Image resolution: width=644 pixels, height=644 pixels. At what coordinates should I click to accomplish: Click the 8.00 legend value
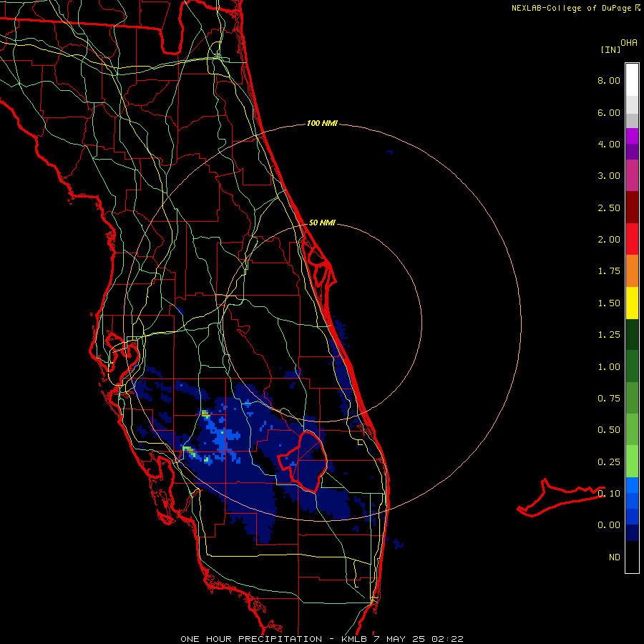[x=609, y=80]
